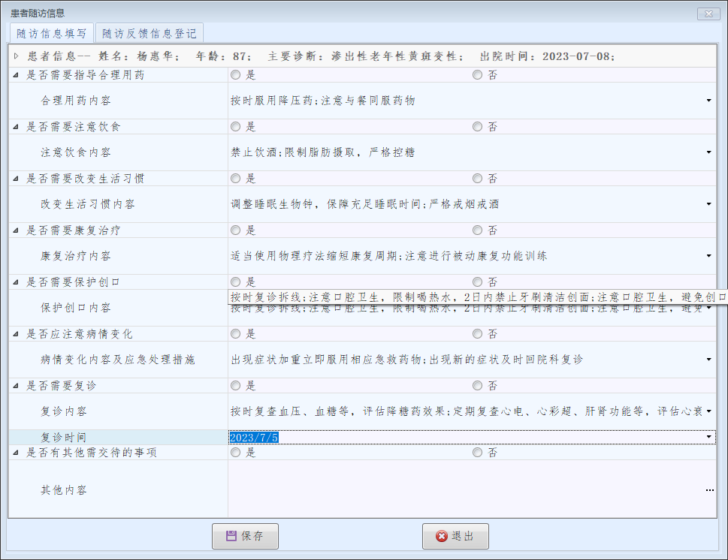This screenshot has height=560, width=728.
Task: Open the 合理用药内容 dropdown arrow
Action: coord(708,101)
